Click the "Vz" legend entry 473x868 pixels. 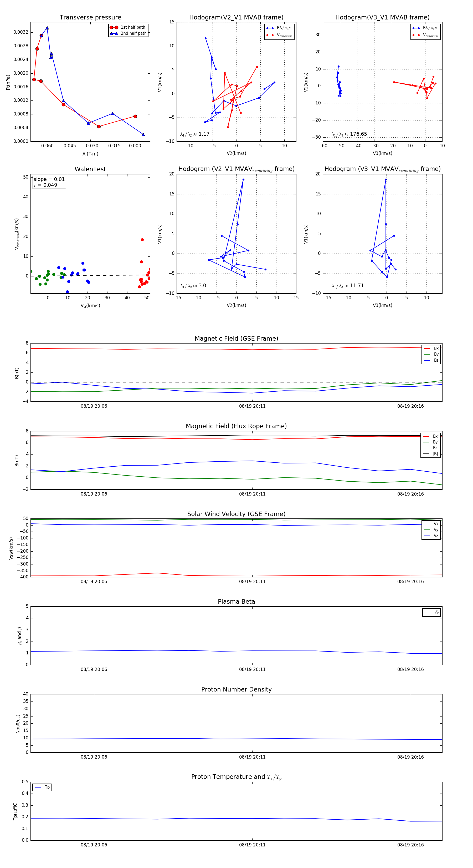point(431,536)
